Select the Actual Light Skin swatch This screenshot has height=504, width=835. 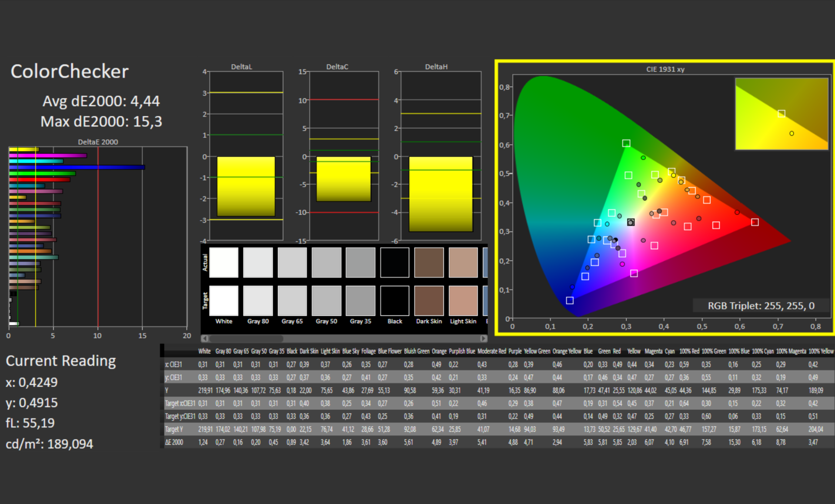coord(463,262)
